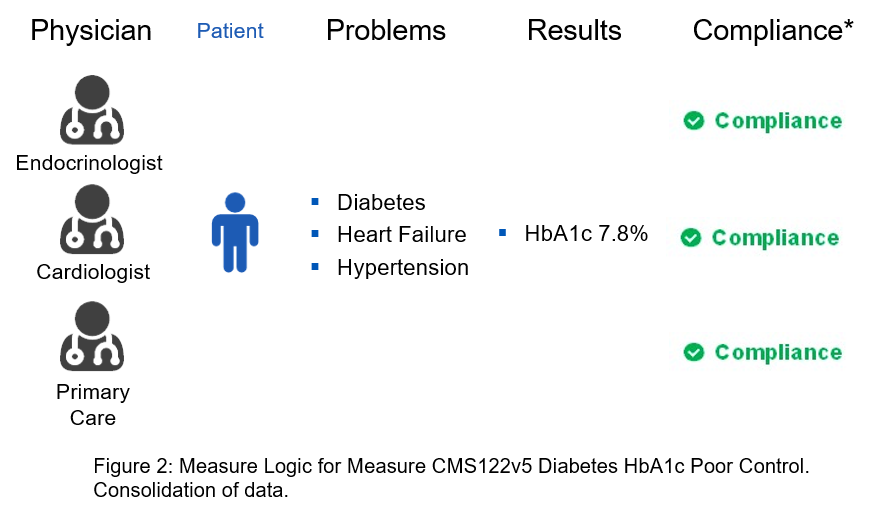Select the blue Patient column header
883x517 pixels.
pos(230,31)
